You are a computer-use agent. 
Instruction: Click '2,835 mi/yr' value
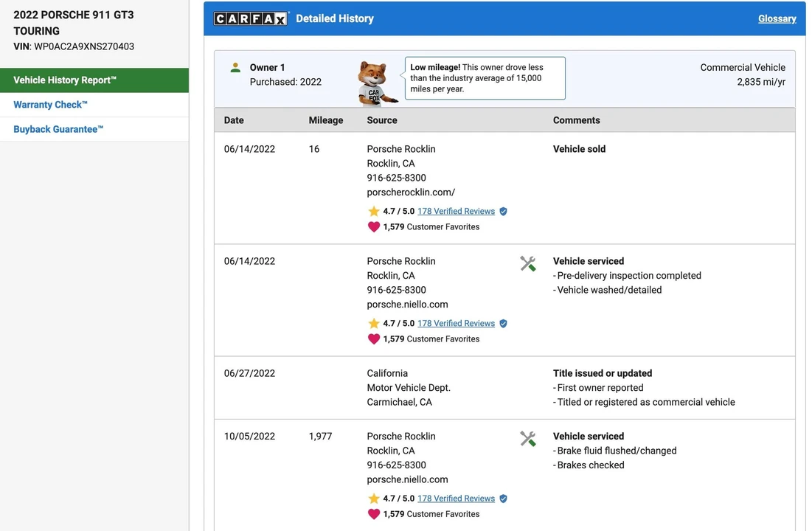[x=760, y=82]
